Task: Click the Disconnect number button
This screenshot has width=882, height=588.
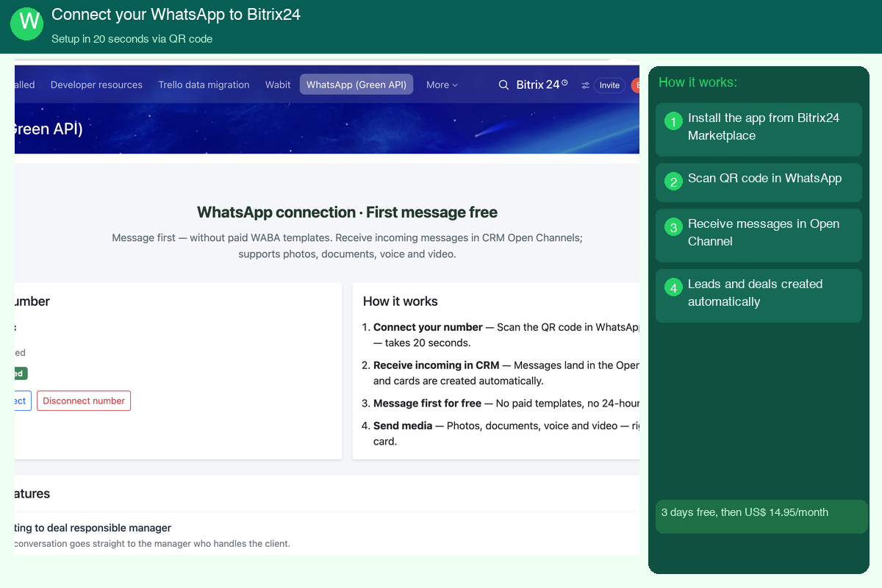Action: (84, 401)
